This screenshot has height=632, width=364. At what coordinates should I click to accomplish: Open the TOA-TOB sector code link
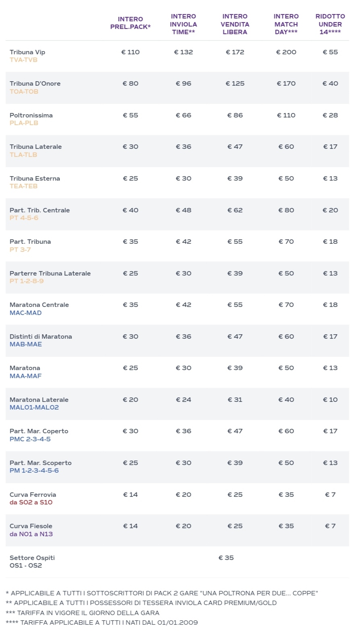[24, 92]
